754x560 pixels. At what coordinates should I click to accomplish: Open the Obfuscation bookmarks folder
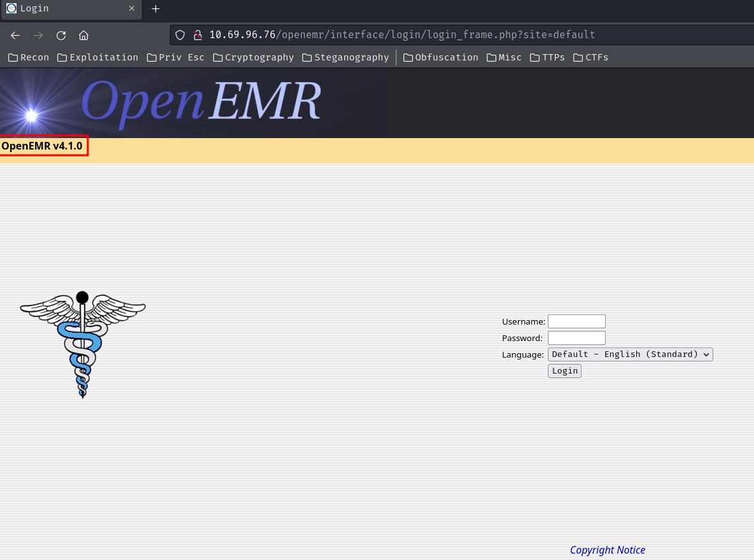(441, 57)
